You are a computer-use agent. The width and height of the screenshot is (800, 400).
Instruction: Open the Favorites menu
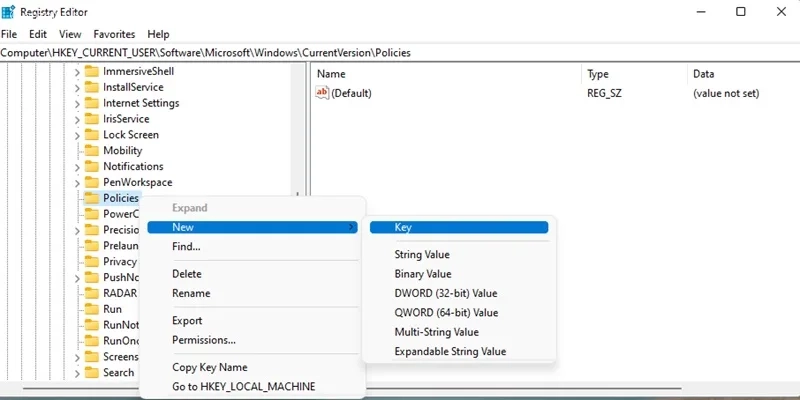[114, 34]
